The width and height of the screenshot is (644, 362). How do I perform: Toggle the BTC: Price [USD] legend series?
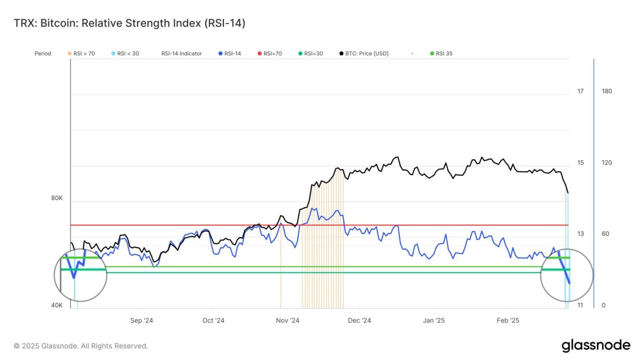tap(364, 53)
